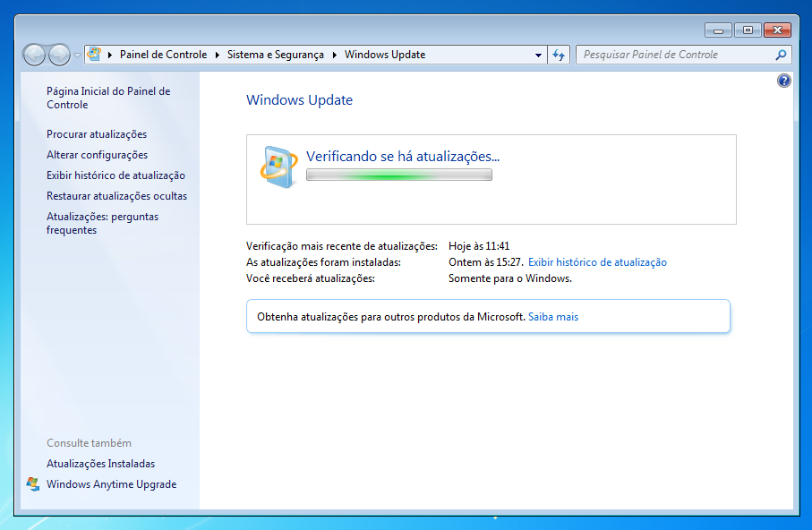Minimize the Windows Update window
812x530 pixels.
718,30
